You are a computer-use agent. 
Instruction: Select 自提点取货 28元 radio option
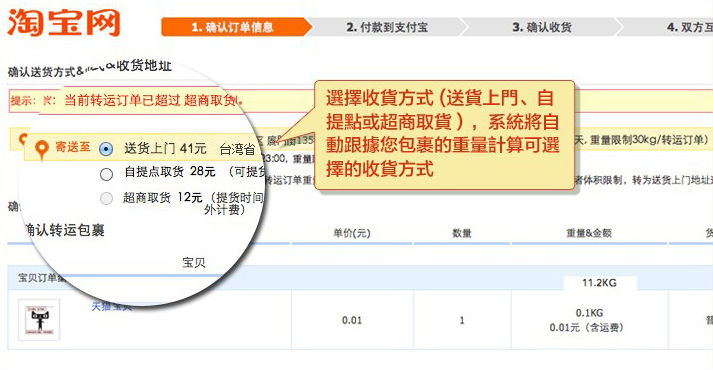pos(106,174)
